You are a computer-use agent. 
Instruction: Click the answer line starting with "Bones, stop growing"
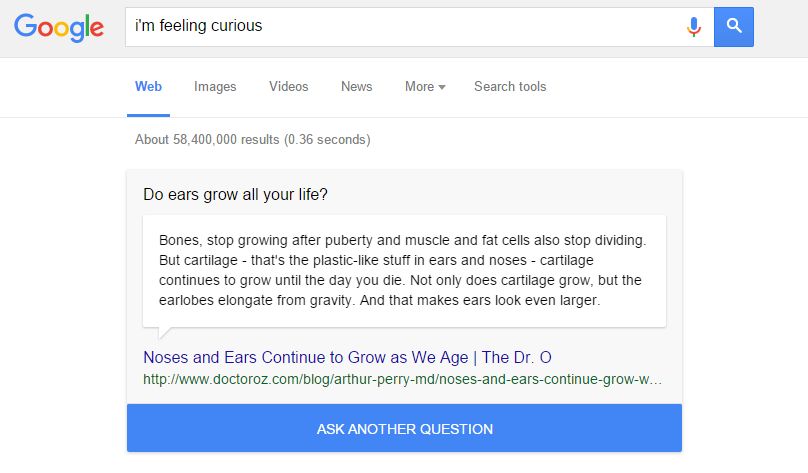point(402,240)
